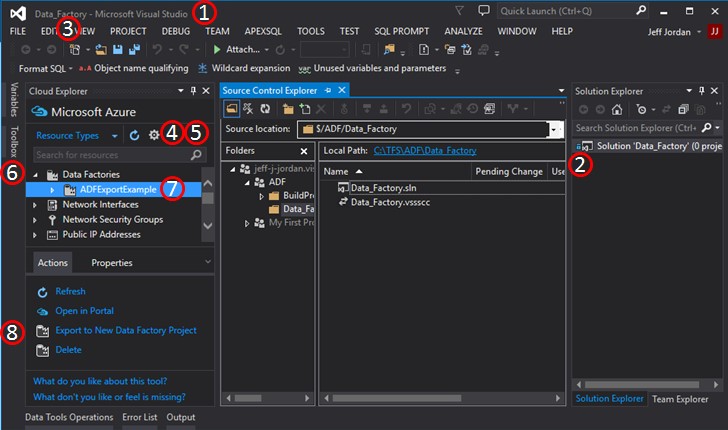Click the Home icon in Solution Explorer
This screenshot has width=728, height=430.
point(617,110)
